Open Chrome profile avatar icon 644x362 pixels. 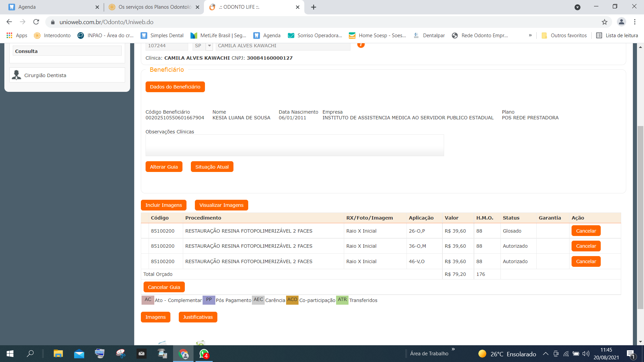click(621, 22)
